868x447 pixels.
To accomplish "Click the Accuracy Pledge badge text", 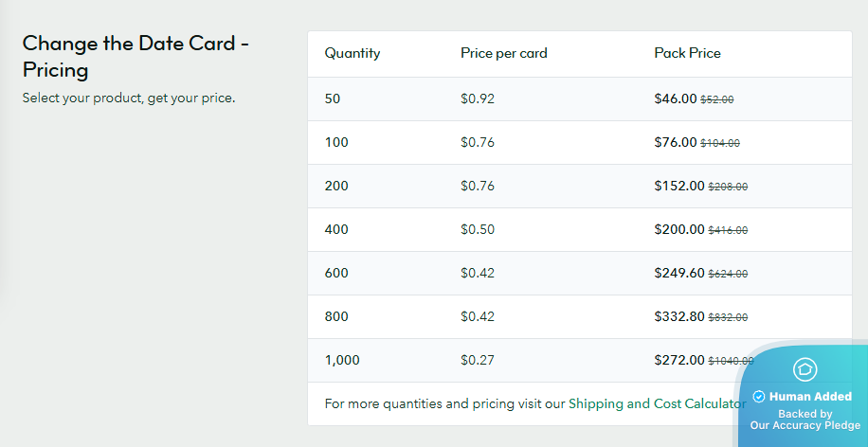I will point(805,420).
